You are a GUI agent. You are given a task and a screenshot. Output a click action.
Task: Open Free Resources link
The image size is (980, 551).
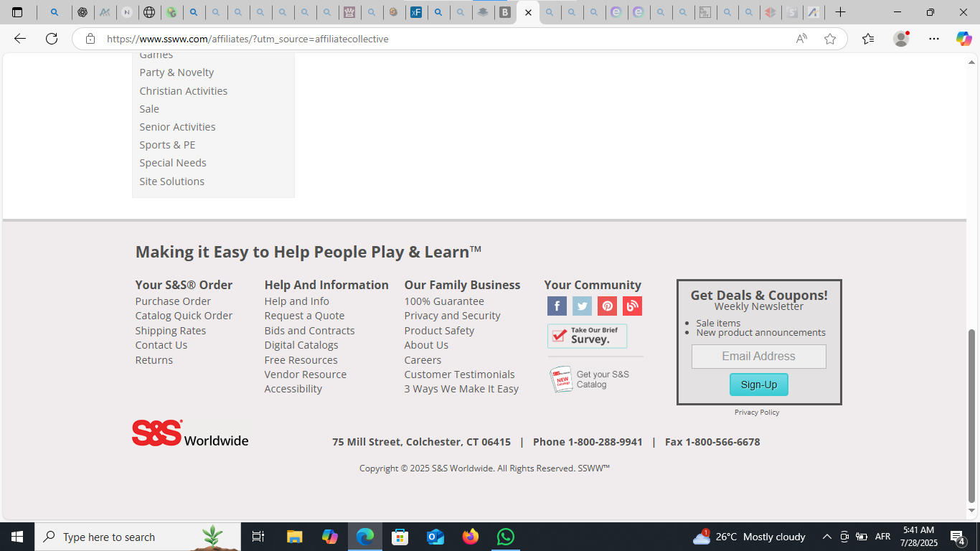(301, 360)
